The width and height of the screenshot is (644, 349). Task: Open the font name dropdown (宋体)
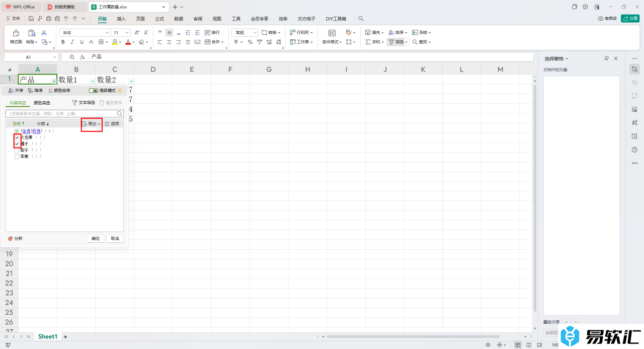click(x=107, y=32)
